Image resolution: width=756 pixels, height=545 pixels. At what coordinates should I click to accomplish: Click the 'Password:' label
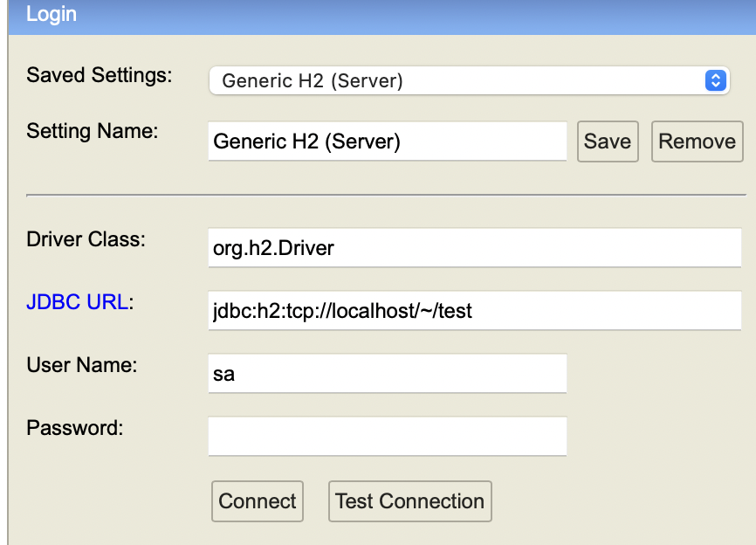tap(75, 428)
